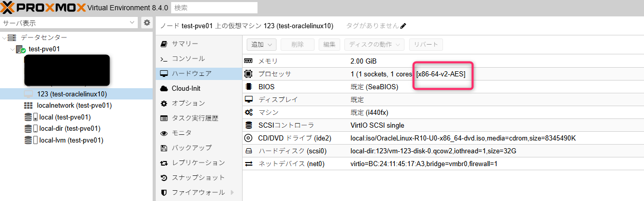Click the Cloud-Init cloud icon

pyautogui.click(x=164, y=88)
